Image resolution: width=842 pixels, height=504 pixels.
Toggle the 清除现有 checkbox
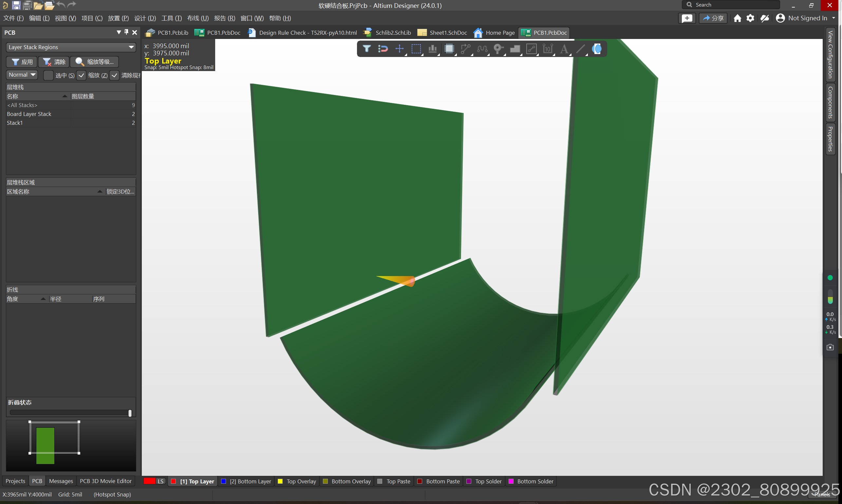pos(115,75)
